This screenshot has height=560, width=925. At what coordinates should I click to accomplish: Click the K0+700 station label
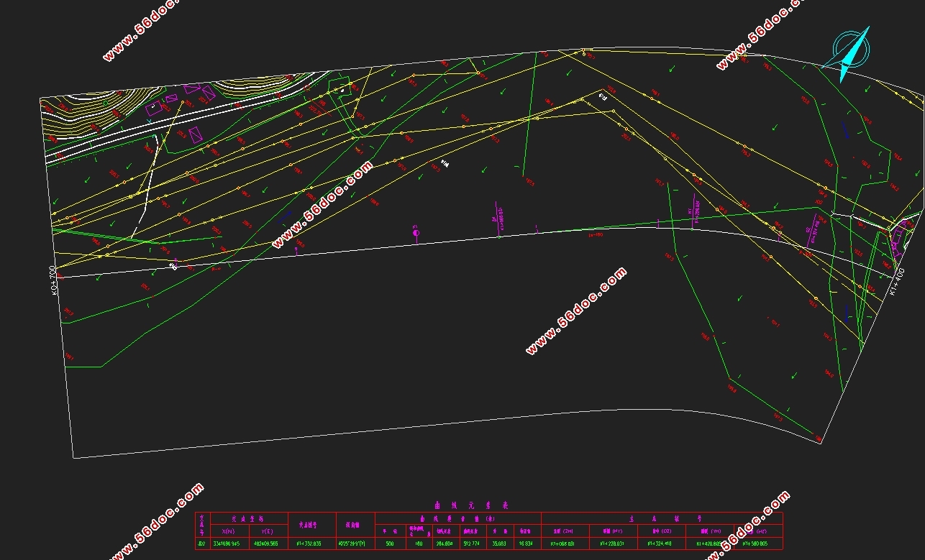(x=53, y=281)
